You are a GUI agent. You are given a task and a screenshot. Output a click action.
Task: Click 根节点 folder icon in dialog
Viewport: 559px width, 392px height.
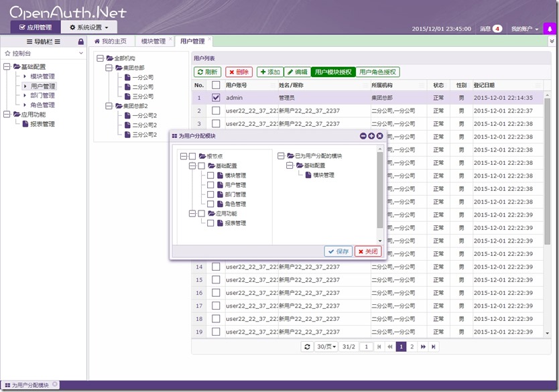(202, 156)
